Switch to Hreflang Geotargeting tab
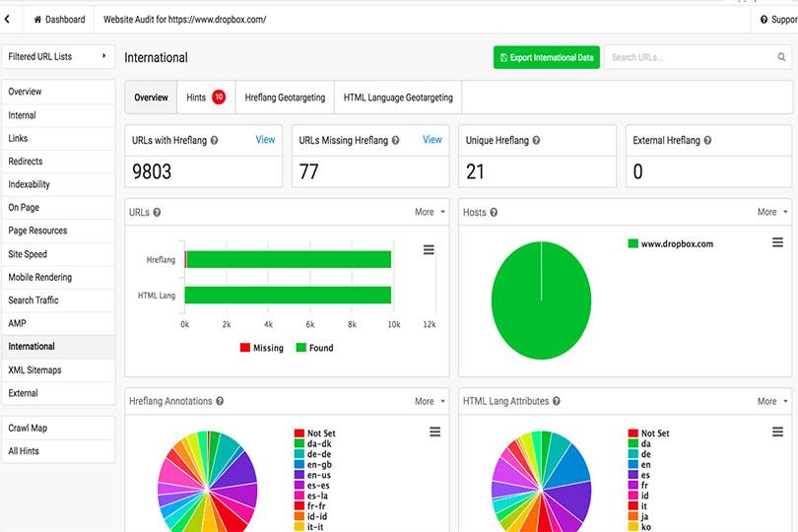The width and height of the screenshot is (798, 532). [x=285, y=97]
